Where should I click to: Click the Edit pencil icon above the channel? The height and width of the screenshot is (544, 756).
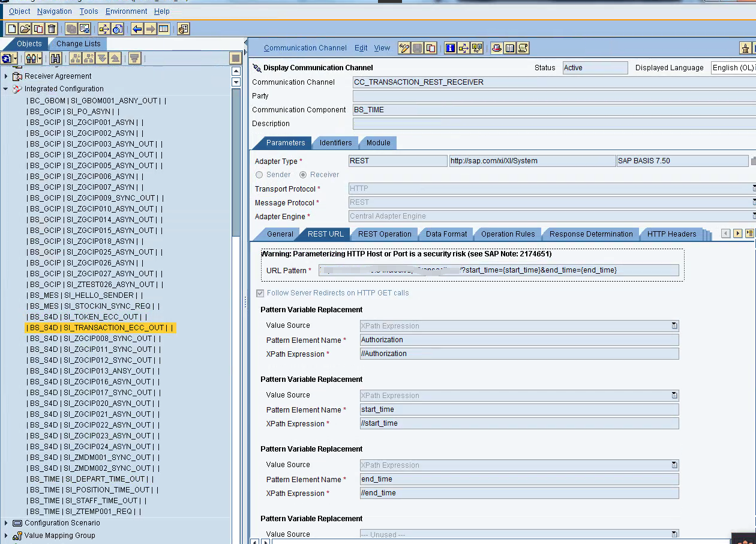[x=404, y=48]
